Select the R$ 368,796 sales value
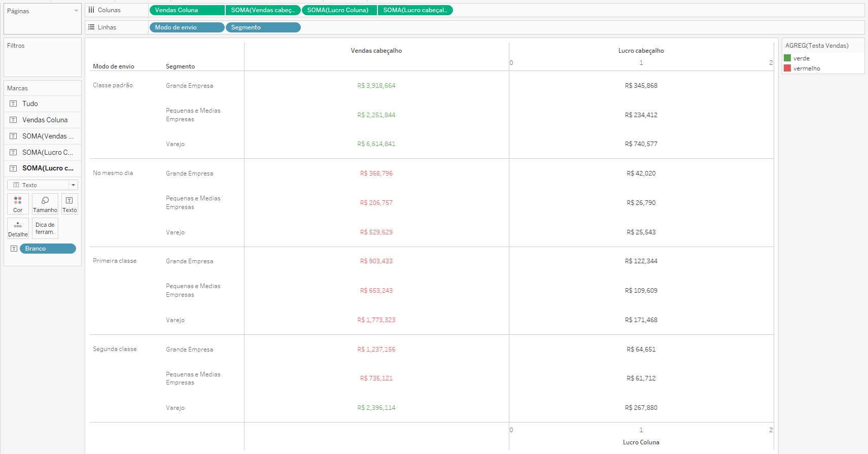The image size is (868, 454). 376,173
